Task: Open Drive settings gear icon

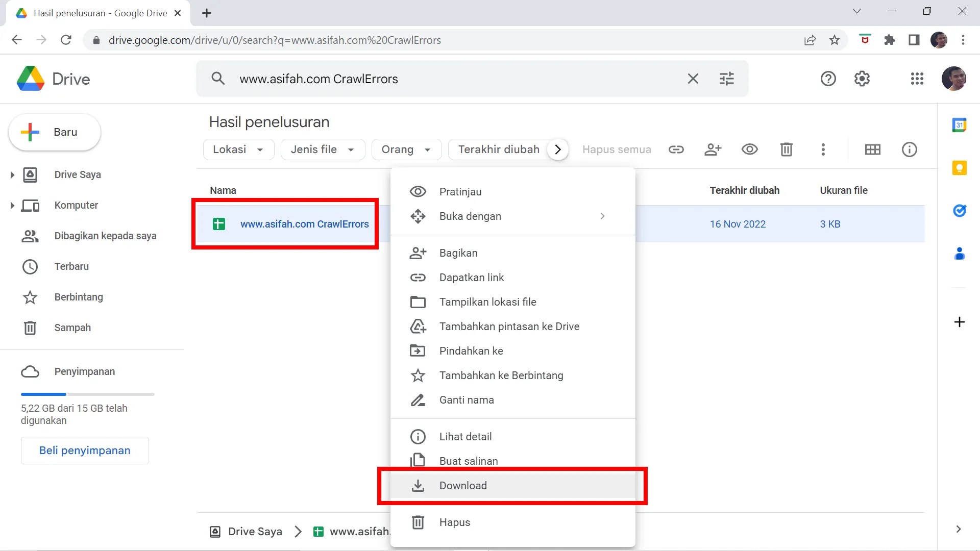Action: tap(862, 79)
